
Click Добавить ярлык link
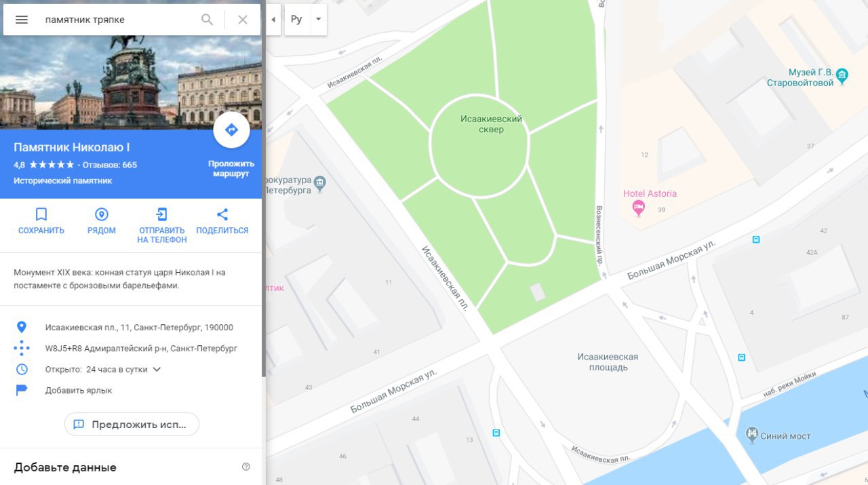(79, 391)
